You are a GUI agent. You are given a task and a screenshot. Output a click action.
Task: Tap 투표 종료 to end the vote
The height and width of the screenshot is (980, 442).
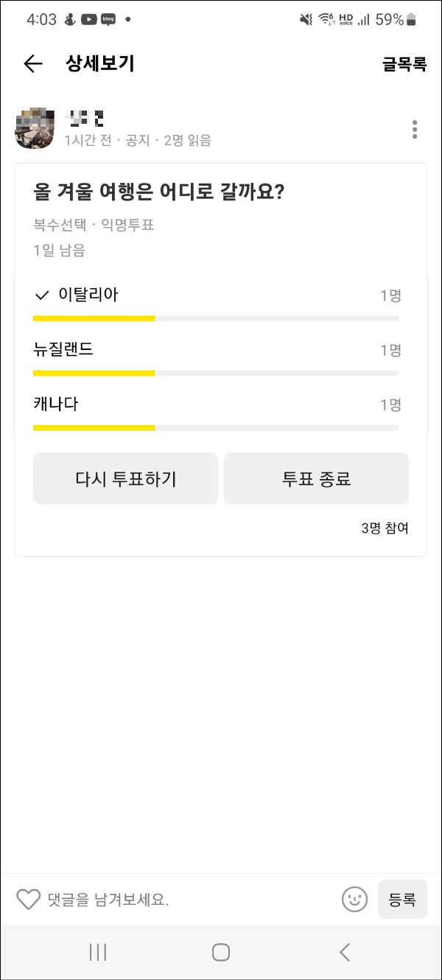click(x=316, y=478)
